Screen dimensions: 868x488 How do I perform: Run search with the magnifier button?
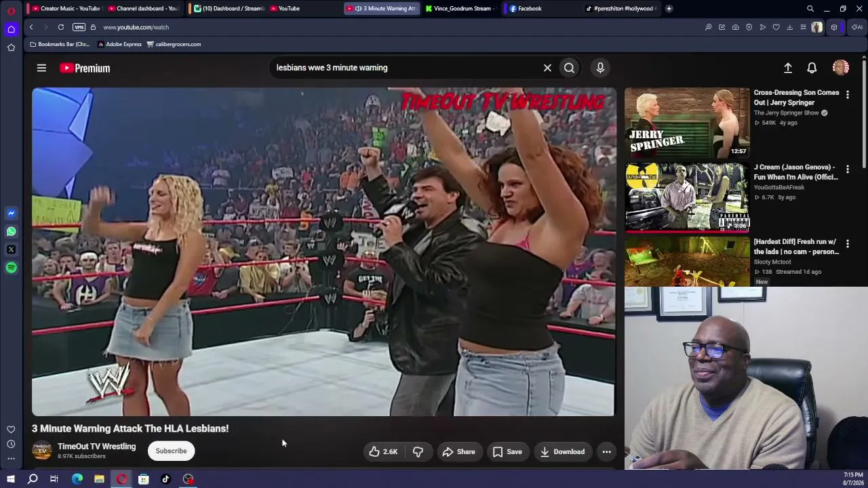(x=569, y=68)
